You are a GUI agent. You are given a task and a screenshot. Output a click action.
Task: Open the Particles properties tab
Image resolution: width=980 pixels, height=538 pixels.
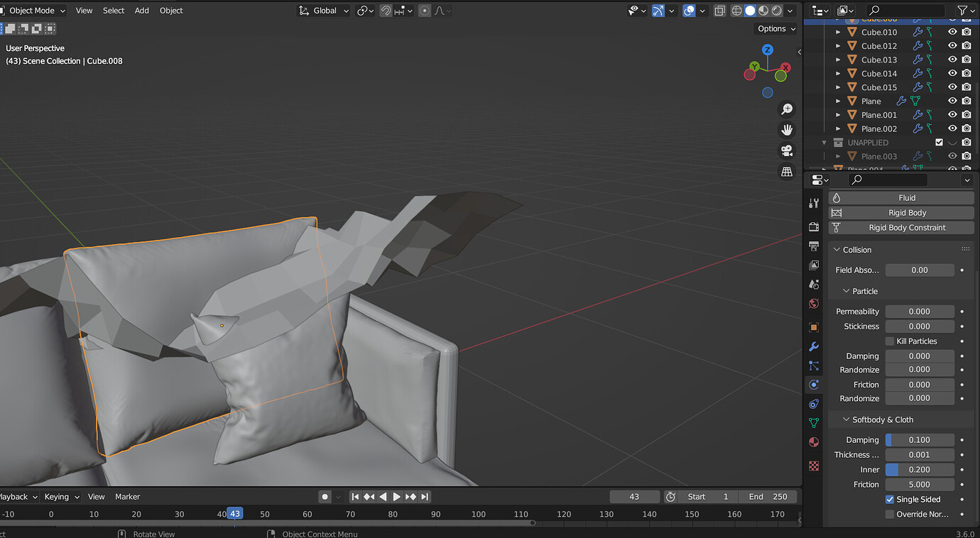coord(814,366)
